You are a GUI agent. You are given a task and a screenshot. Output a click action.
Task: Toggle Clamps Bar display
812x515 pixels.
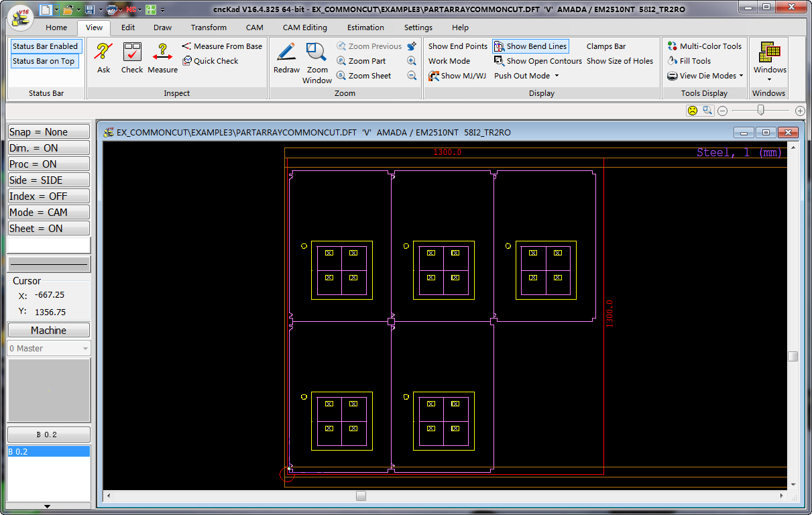click(x=606, y=46)
